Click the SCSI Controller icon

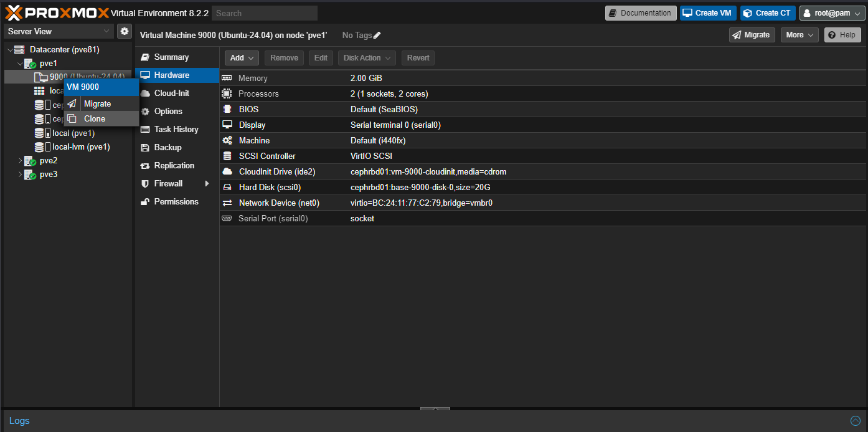(227, 156)
